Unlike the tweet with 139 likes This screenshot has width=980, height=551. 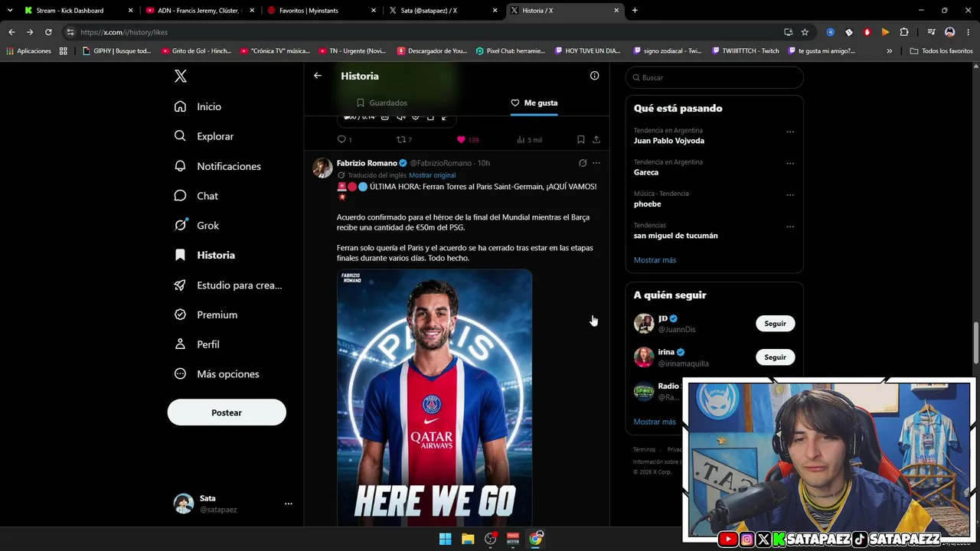click(x=467, y=140)
